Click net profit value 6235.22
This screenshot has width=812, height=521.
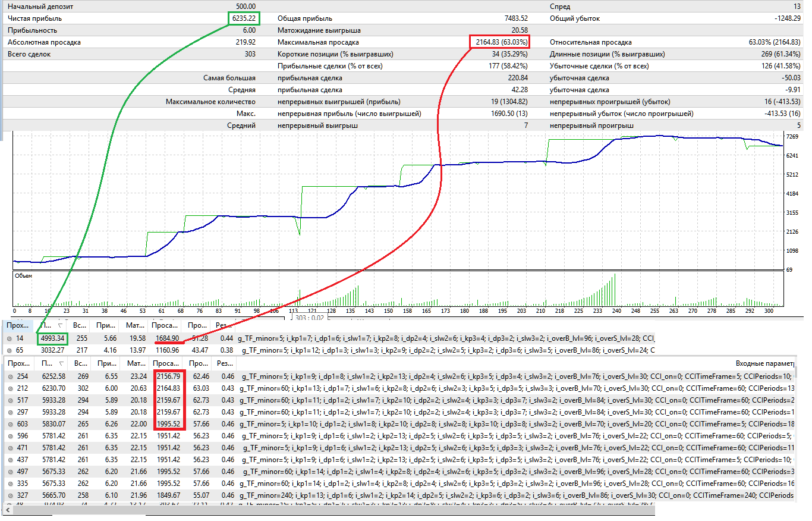point(243,18)
